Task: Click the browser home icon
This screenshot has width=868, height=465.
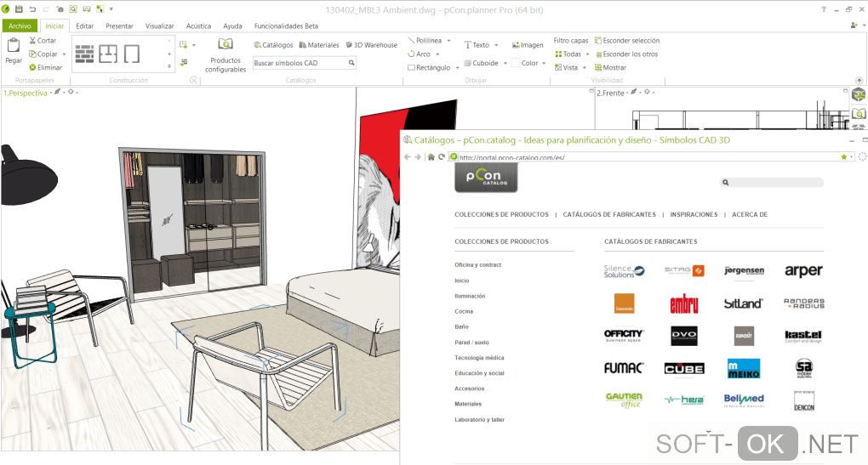Action: [x=431, y=157]
